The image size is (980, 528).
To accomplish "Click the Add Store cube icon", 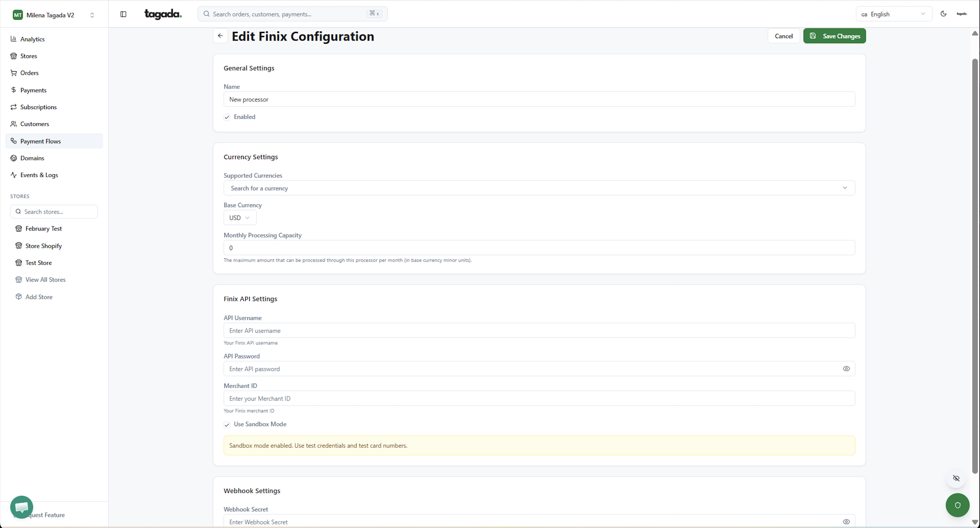I will (x=19, y=297).
